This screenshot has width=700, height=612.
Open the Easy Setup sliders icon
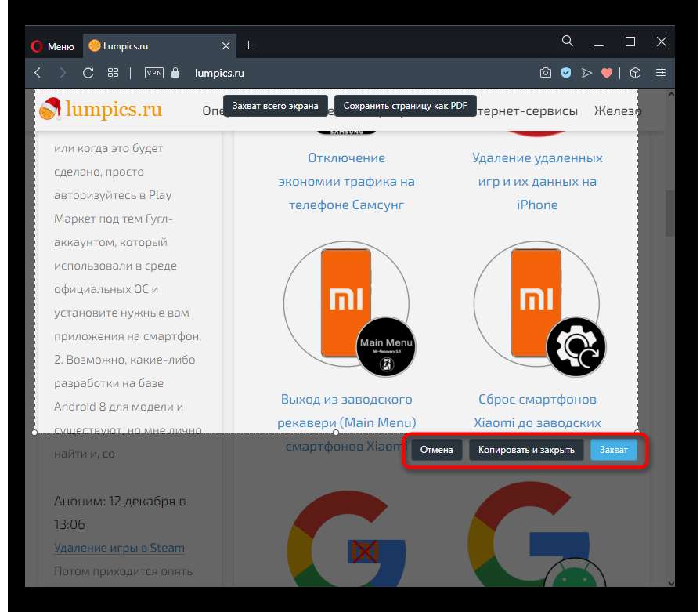coord(662,73)
